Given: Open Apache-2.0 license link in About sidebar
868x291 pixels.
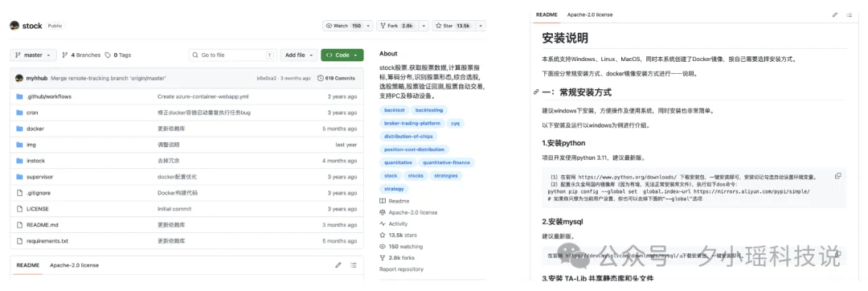Looking at the screenshot, I should [x=408, y=212].
